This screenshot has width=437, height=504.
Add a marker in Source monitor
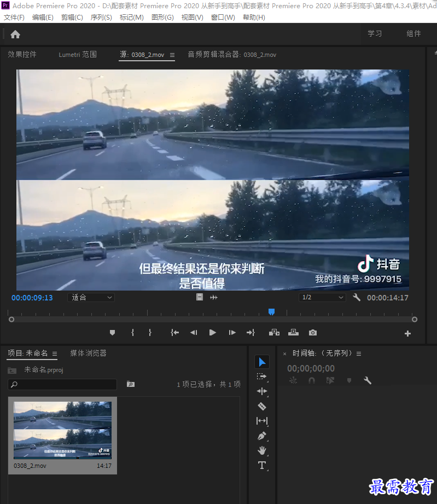112,333
